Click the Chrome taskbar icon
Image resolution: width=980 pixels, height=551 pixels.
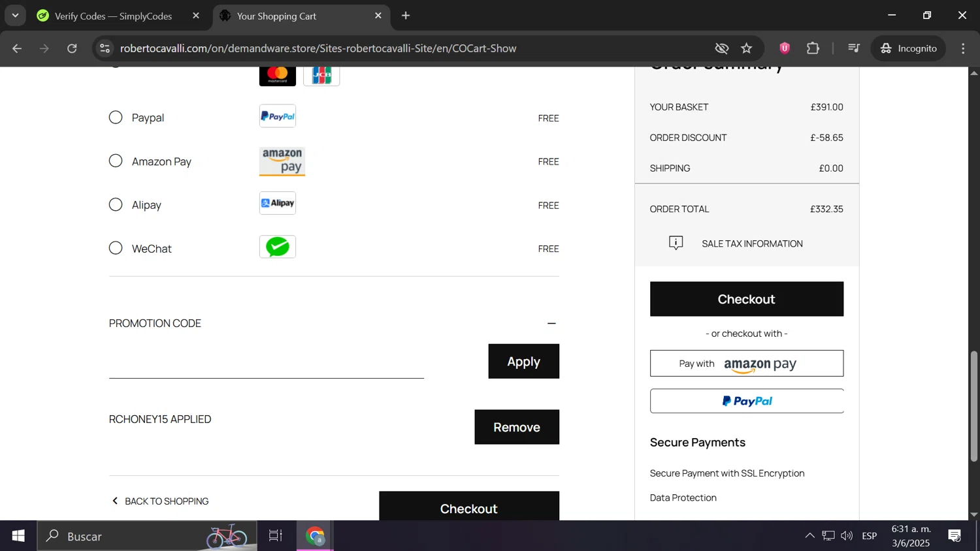316,536
